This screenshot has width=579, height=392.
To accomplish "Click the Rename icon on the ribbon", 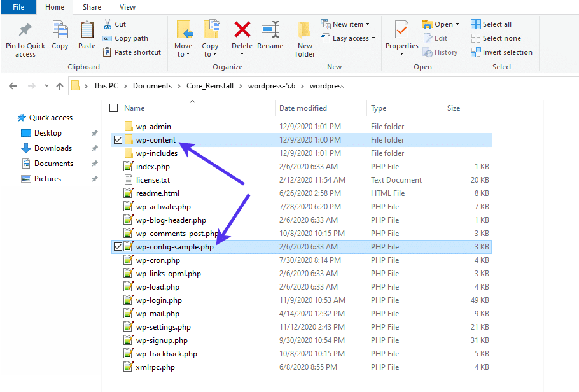I will [x=270, y=35].
